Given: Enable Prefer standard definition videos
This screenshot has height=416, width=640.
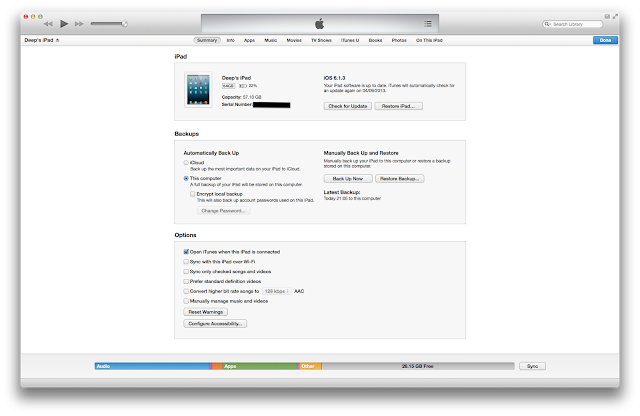Looking at the screenshot, I should pyautogui.click(x=186, y=281).
